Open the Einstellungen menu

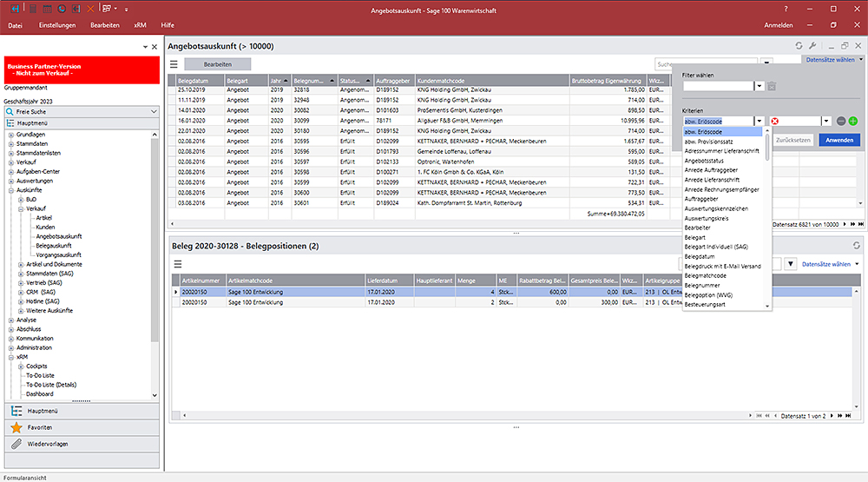tap(57, 25)
